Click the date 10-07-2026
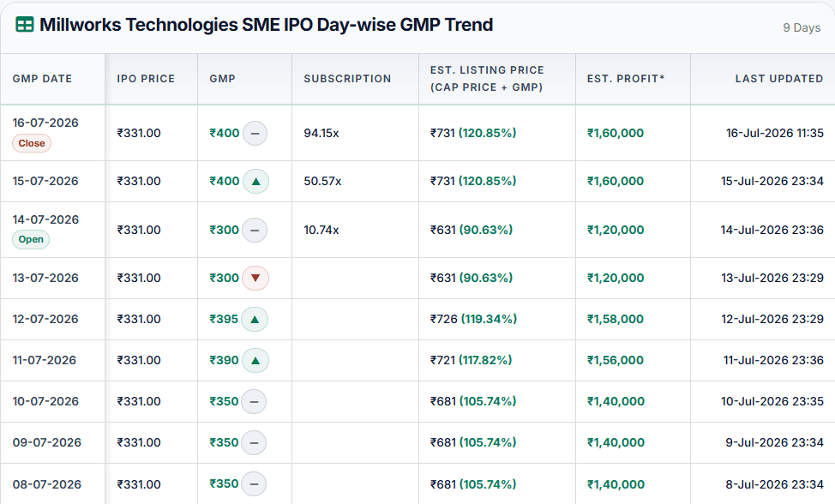 [x=45, y=401]
